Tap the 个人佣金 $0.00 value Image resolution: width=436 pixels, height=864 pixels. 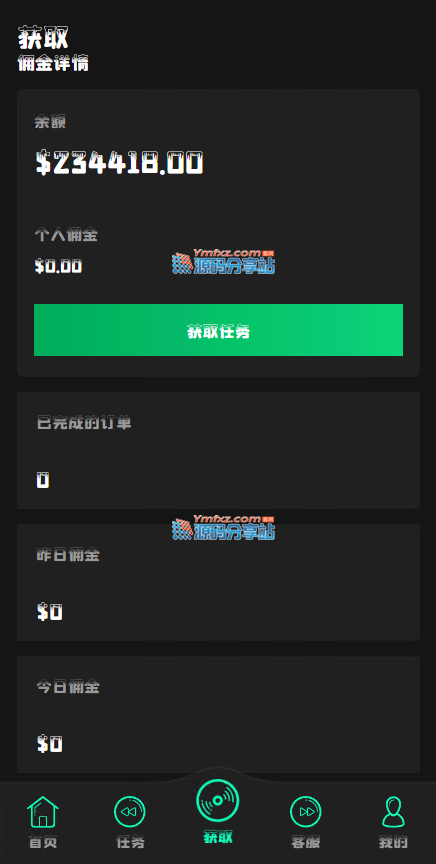pyautogui.click(x=58, y=267)
